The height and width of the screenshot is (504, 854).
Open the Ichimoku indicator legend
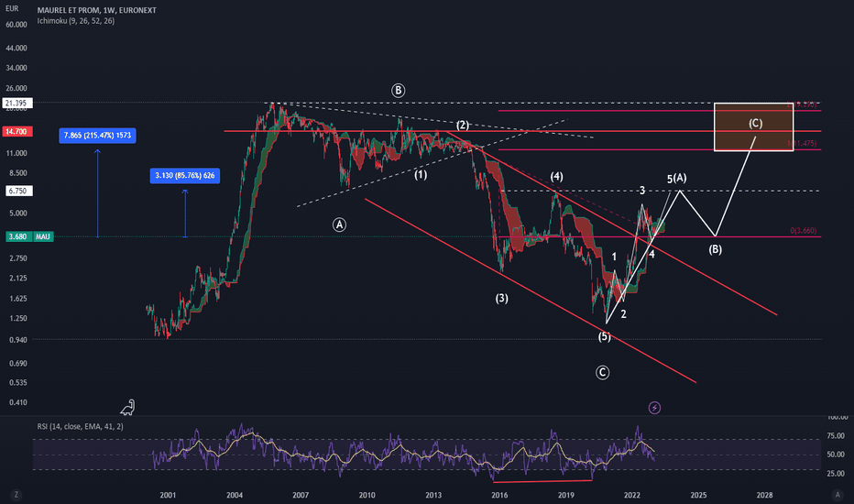coord(76,21)
